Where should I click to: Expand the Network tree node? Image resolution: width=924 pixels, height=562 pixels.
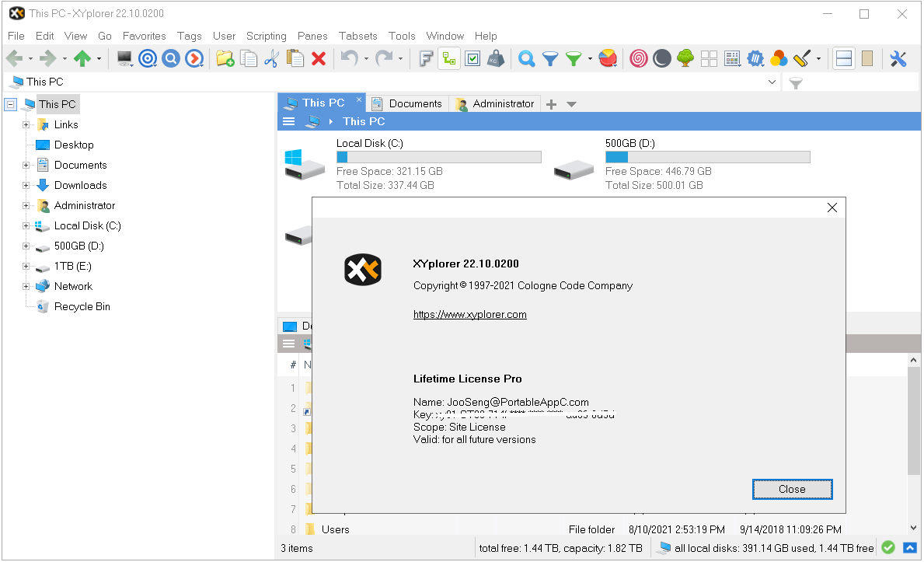[26, 287]
